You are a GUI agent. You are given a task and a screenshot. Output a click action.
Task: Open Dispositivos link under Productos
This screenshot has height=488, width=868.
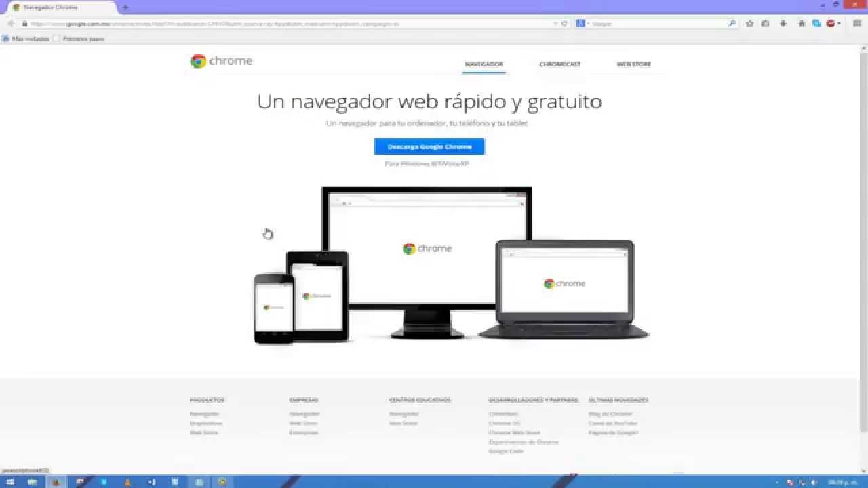(x=206, y=423)
